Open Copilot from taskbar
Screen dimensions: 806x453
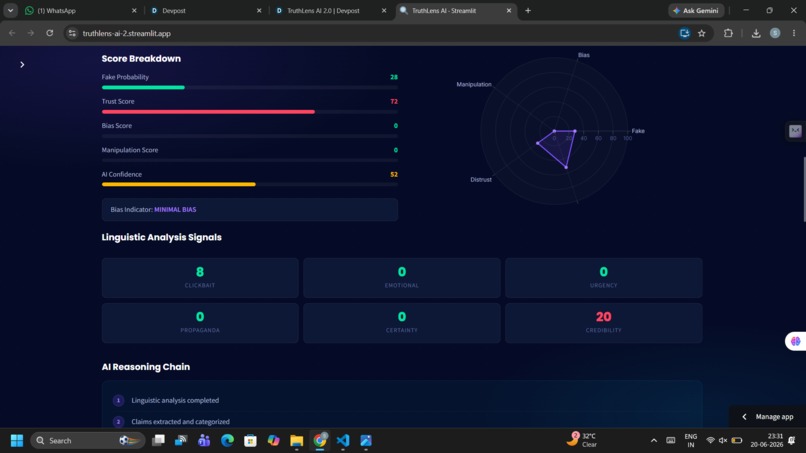[273, 441]
